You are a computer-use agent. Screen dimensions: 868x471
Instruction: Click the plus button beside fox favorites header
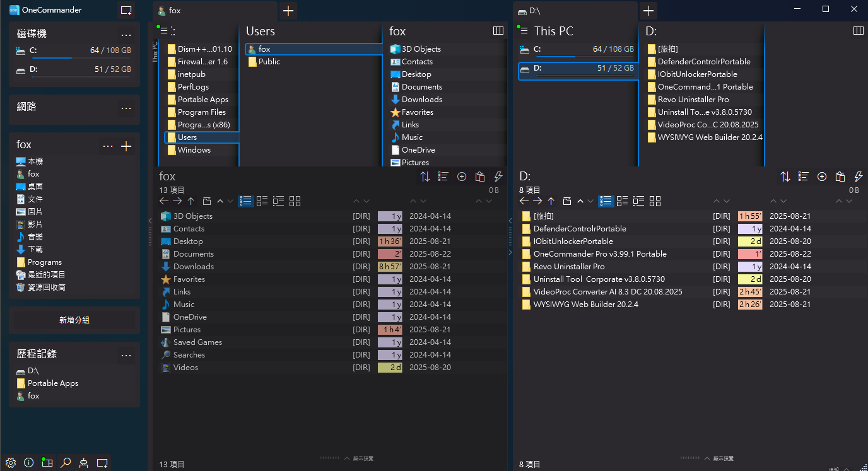[x=126, y=146]
